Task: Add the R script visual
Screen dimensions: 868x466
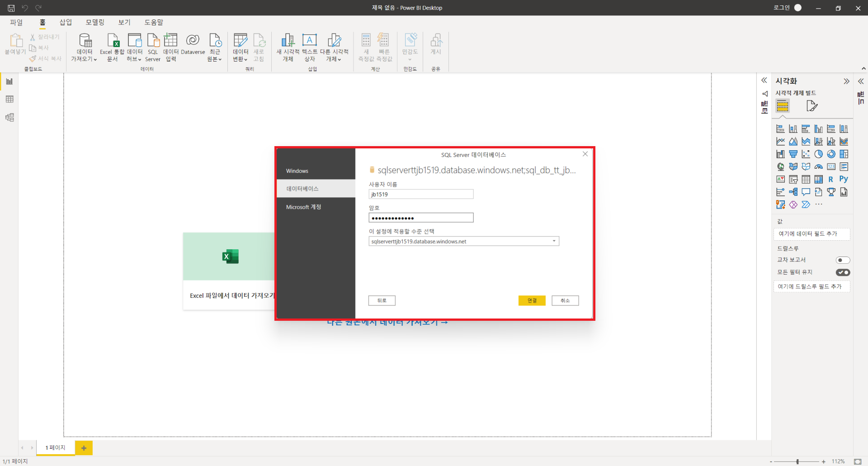Action: 831,180
